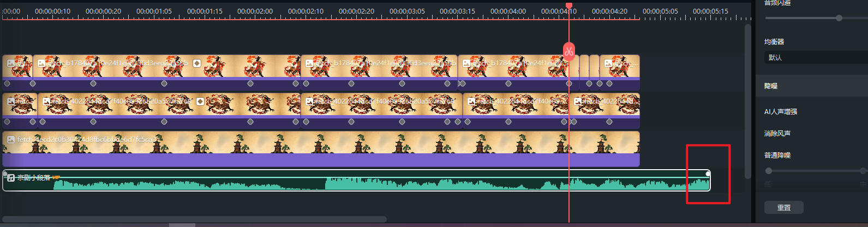This screenshot has height=227, width=868.
Task: Click image icon of the middle fetch_4022544 clip
Action: click(309, 101)
